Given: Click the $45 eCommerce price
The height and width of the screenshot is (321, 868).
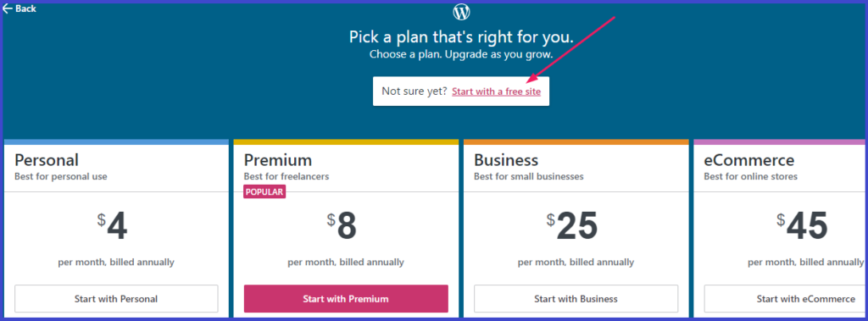Looking at the screenshot, I should coord(802,226).
